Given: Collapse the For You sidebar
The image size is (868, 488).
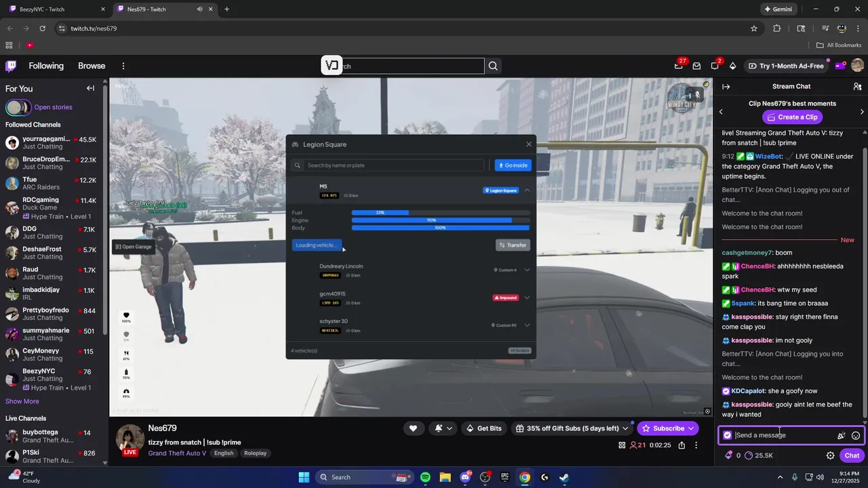Looking at the screenshot, I should point(90,88).
